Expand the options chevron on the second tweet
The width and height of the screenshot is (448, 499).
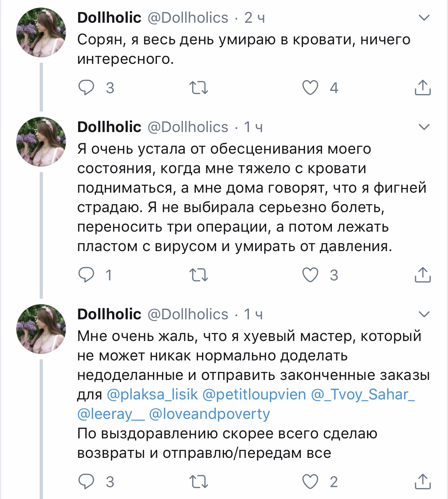(x=424, y=127)
